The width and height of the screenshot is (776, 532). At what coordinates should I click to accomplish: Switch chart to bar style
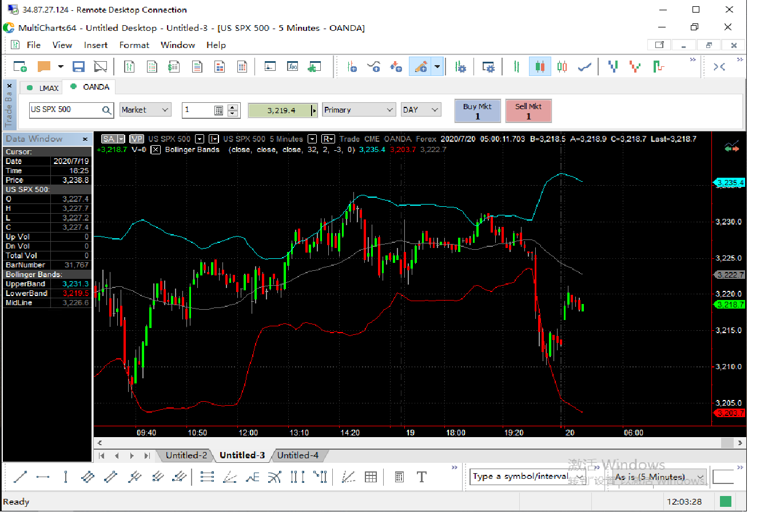tap(516, 67)
